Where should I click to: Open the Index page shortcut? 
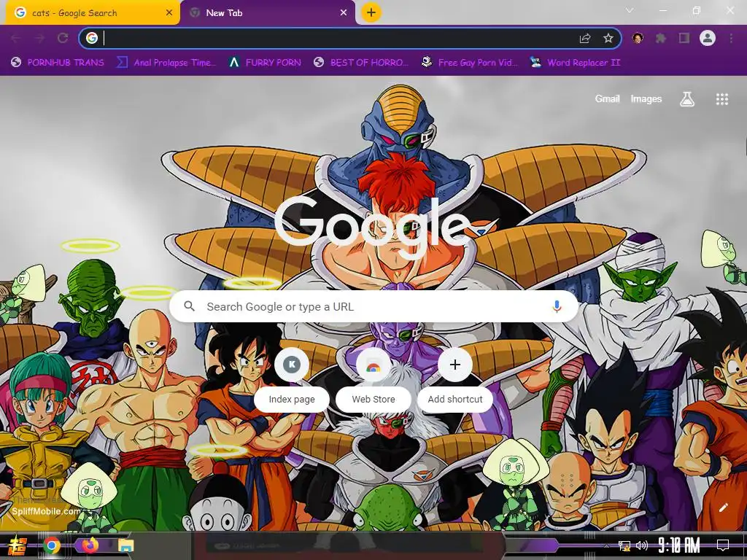pos(292,381)
